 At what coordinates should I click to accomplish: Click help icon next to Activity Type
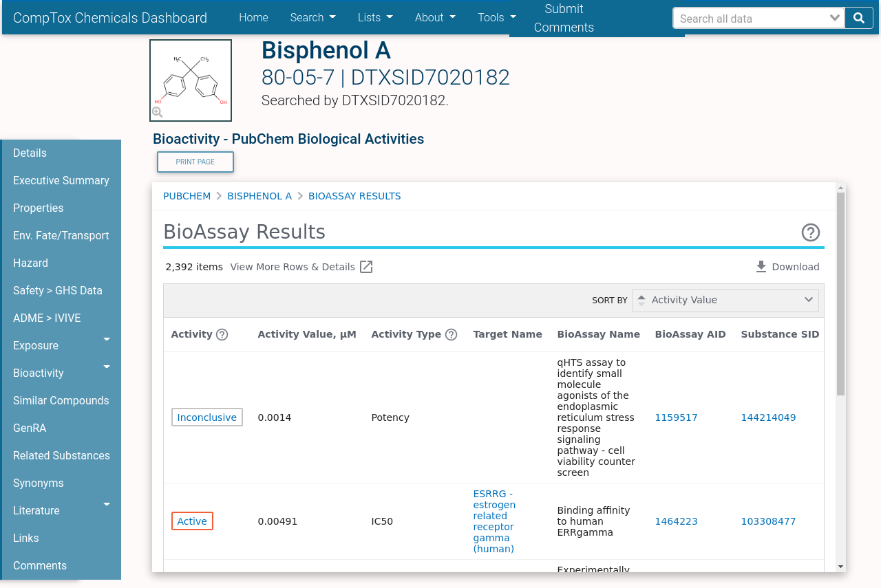click(x=451, y=335)
